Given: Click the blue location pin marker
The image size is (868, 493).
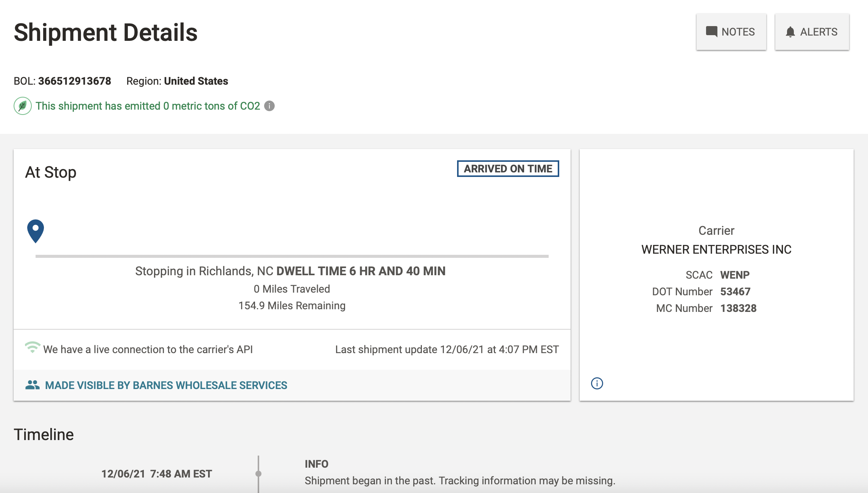Looking at the screenshot, I should pyautogui.click(x=36, y=231).
